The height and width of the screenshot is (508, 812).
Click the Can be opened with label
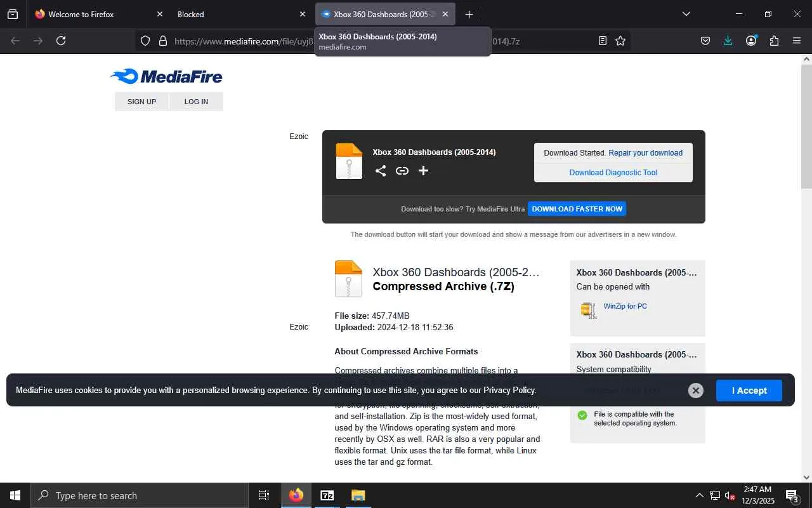point(613,286)
